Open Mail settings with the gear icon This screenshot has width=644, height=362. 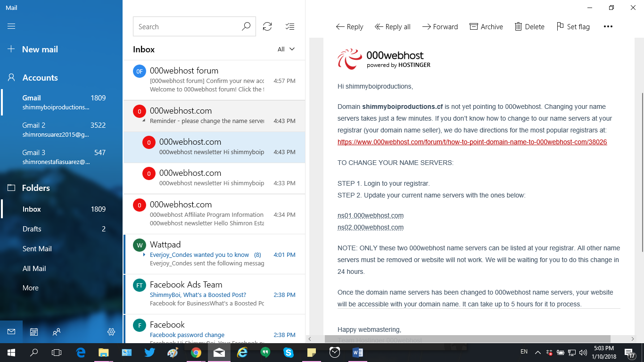tap(111, 332)
